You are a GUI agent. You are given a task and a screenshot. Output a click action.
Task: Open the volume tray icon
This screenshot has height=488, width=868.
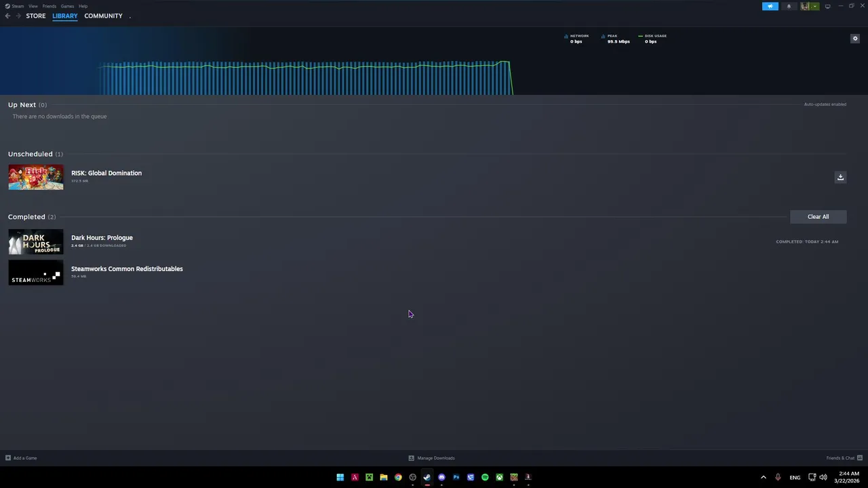823,477
